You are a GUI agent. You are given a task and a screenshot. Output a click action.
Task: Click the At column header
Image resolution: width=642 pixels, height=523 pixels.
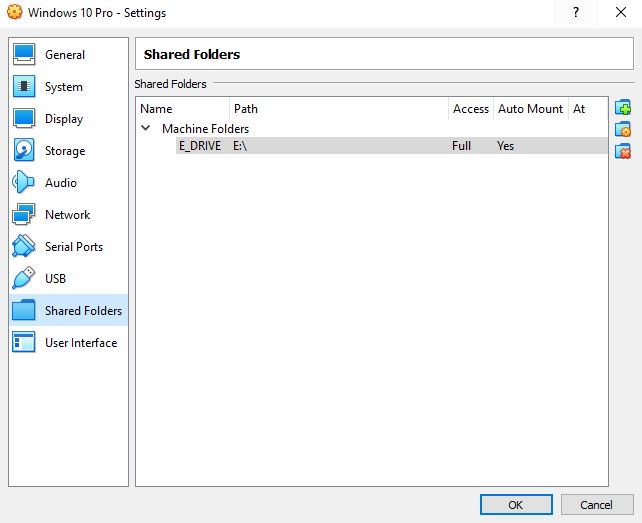[x=588, y=109]
